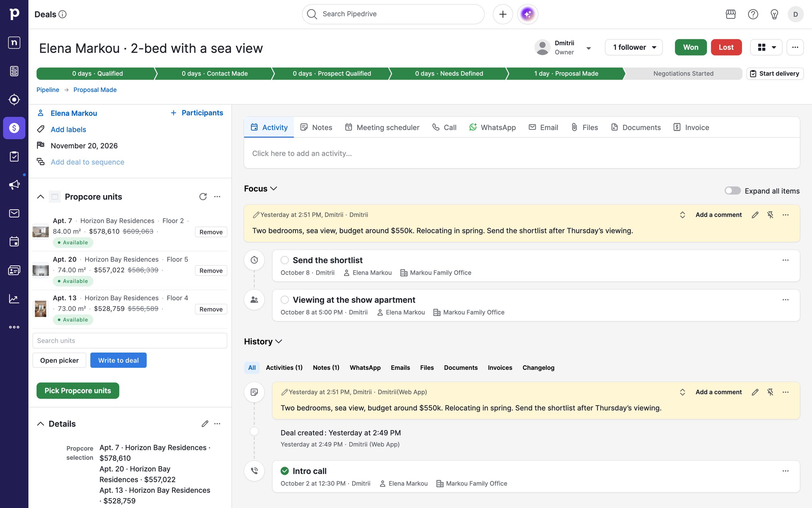
Task: Open the Mail inbox sidebar icon
Action: tap(14, 213)
